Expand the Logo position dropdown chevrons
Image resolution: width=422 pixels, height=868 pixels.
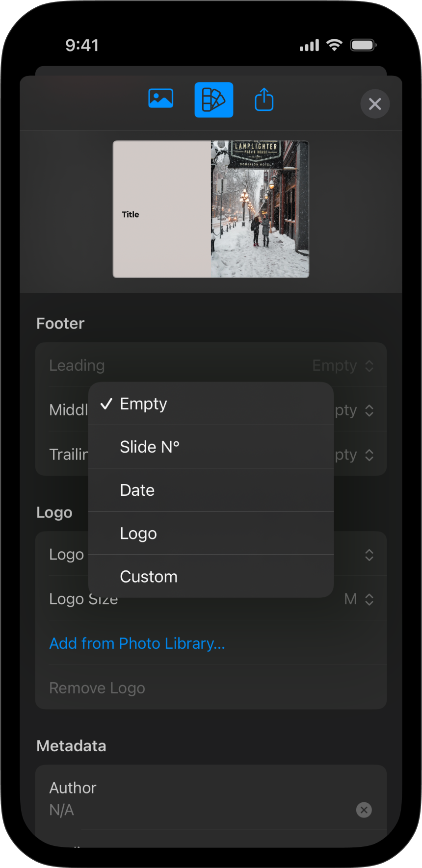click(x=369, y=555)
